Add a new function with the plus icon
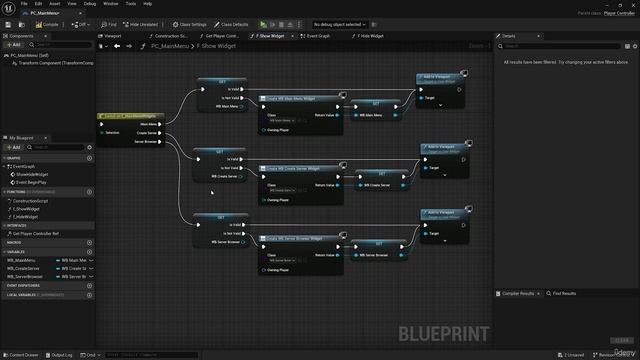Image resolution: width=640 pixels, height=360 pixels. [89, 192]
